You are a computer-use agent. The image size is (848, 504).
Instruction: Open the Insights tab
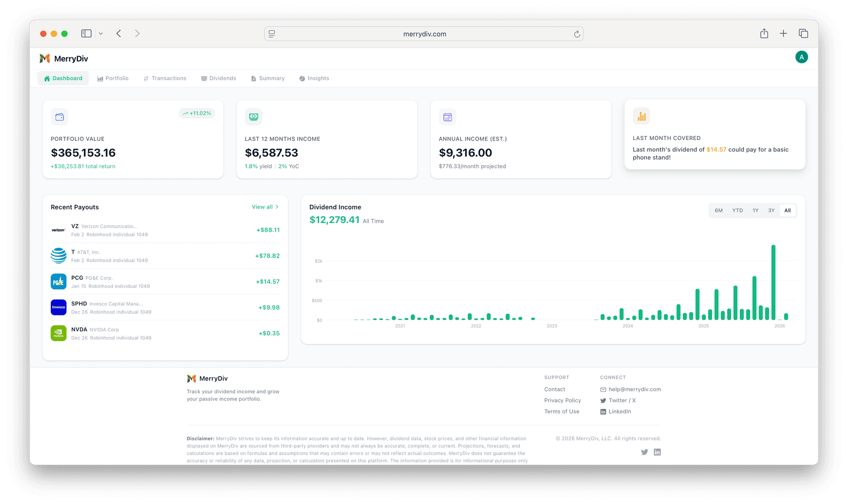(314, 78)
